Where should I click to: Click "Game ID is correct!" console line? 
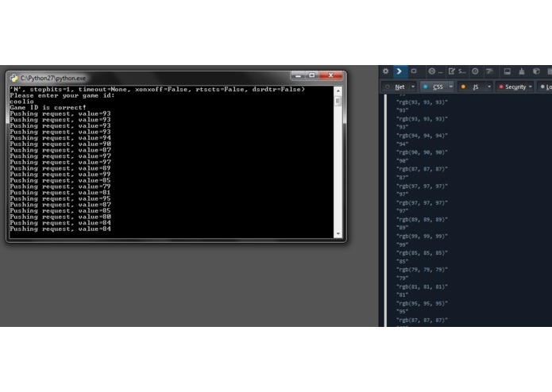pos(48,108)
